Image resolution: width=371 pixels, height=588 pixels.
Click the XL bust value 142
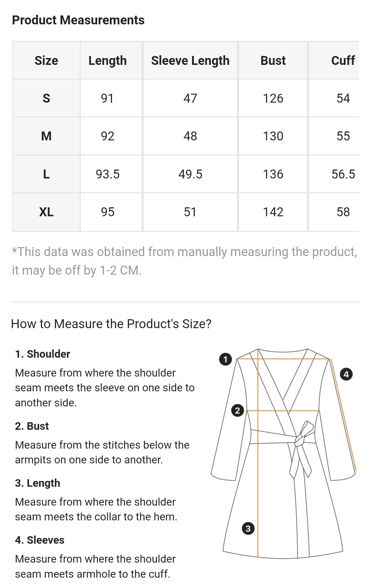pos(273,212)
